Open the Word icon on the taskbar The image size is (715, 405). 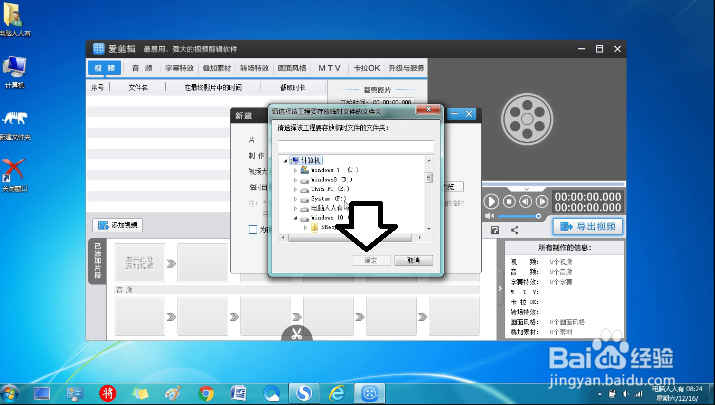point(238,393)
